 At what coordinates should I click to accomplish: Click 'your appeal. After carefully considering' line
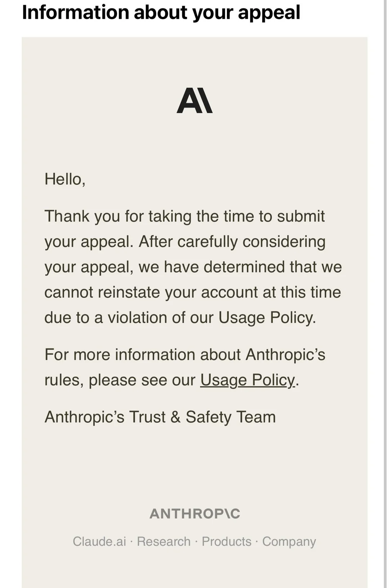pos(185,242)
